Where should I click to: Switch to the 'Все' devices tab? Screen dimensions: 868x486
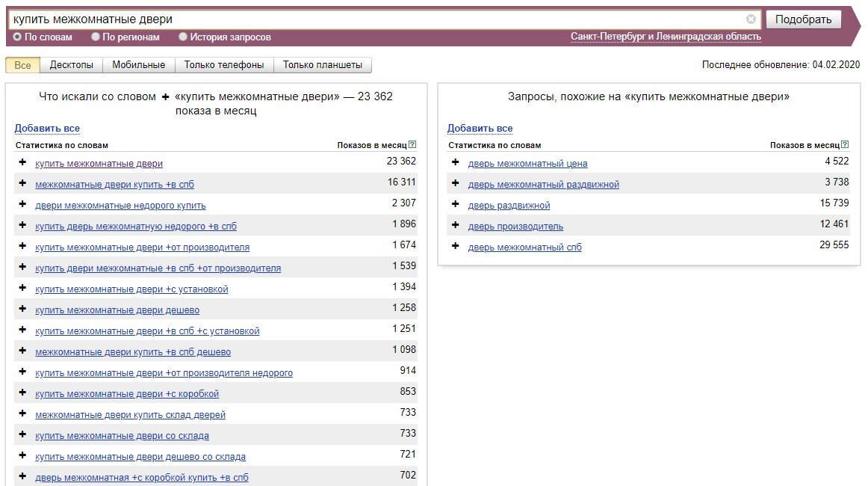click(22, 65)
